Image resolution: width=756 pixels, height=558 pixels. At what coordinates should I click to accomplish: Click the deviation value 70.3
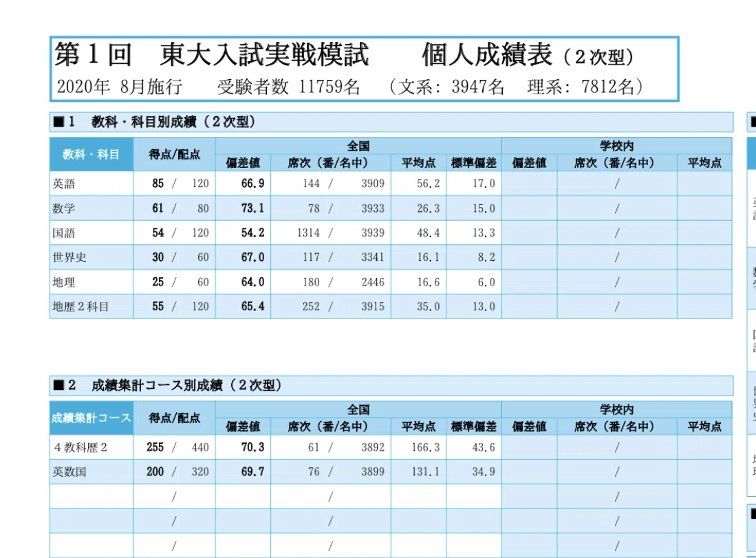point(252,447)
